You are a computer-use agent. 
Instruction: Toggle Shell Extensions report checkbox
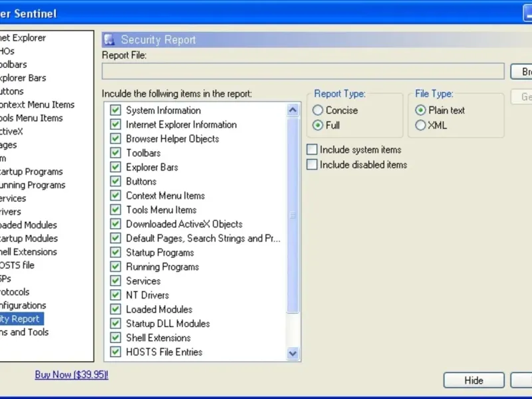pos(115,338)
